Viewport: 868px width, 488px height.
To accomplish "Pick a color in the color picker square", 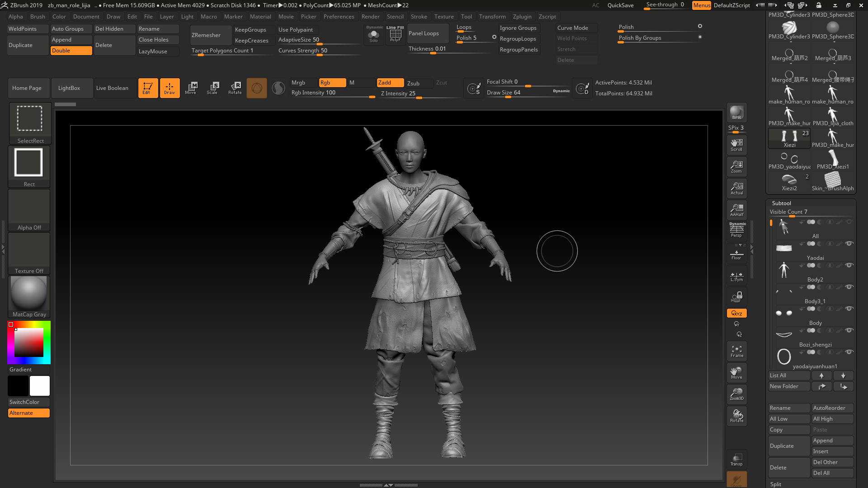I will [29, 343].
